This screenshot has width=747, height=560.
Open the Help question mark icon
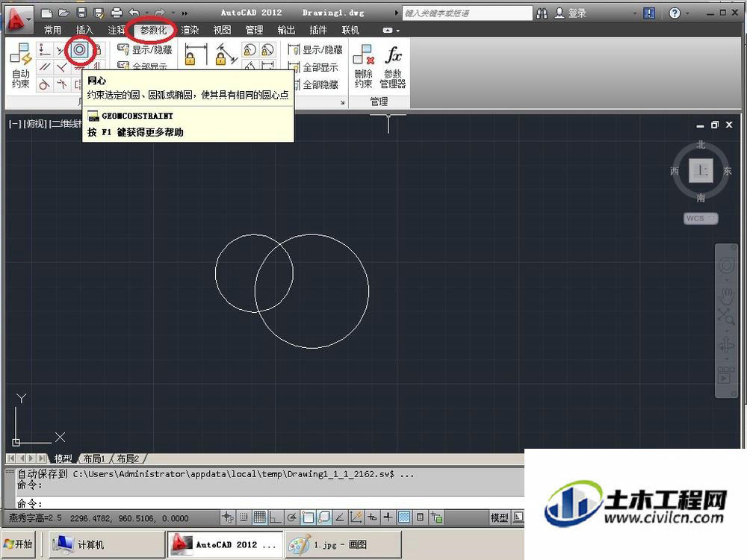click(x=674, y=13)
